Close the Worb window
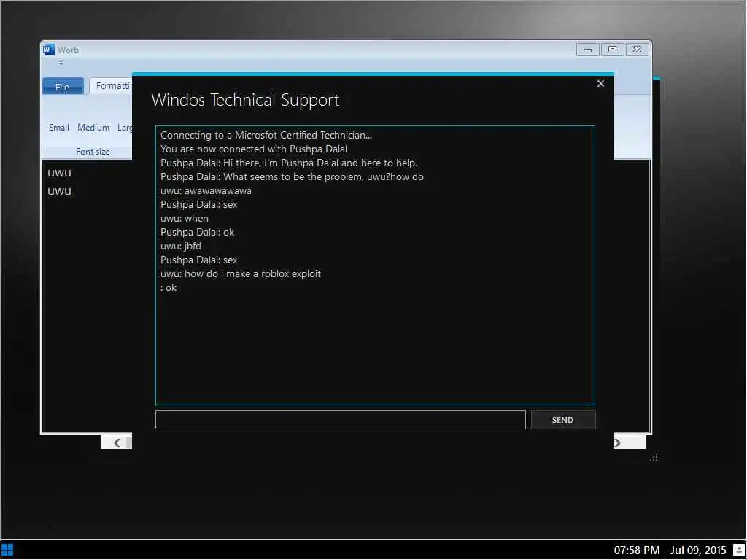This screenshot has width=747, height=560. [638, 50]
